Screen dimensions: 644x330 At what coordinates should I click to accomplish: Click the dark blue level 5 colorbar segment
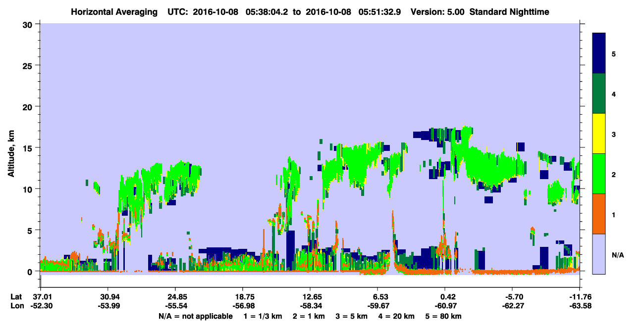tap(599, 53)
